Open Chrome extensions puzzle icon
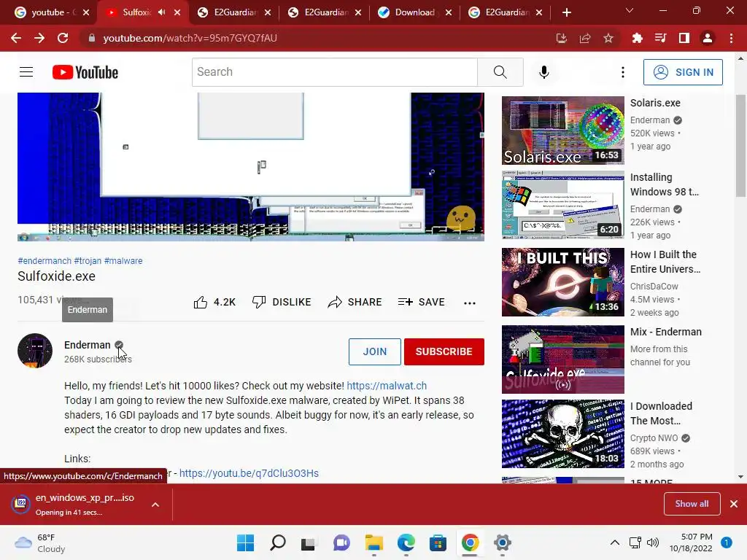This screenshot has height=560, width=747. click(637, 38)
